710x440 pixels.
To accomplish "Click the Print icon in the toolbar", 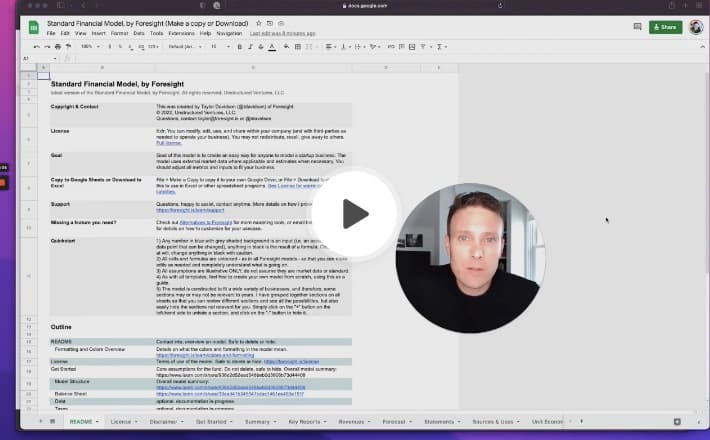I will 56,46.
